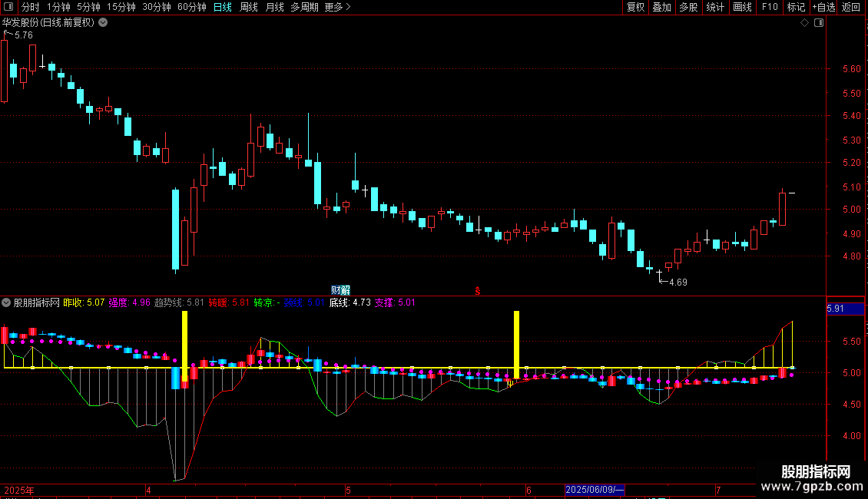Click the red dollar marker on chart
This screenshot has width=868, height=499.
478,291
